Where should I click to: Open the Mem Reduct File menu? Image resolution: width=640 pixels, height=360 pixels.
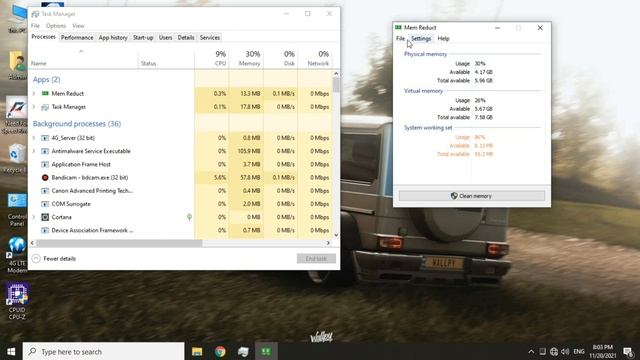400,38
